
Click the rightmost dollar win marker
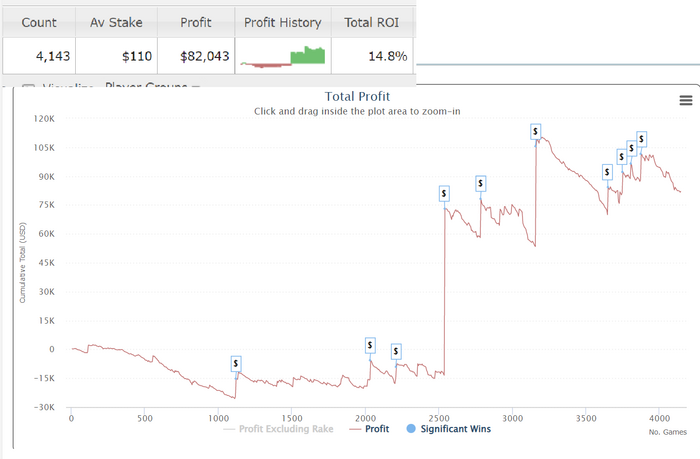pos(642,139)
